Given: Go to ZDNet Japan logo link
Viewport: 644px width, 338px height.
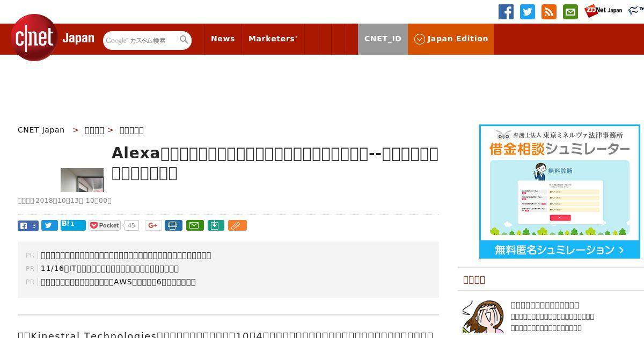Looking at the screenshot, I should coord(603,10).
